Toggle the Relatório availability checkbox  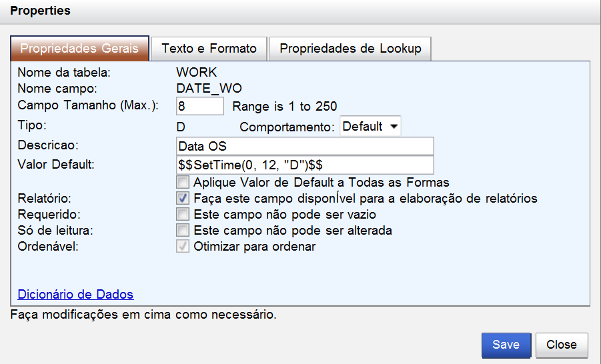pyautogui.click(x=183, y=198)
